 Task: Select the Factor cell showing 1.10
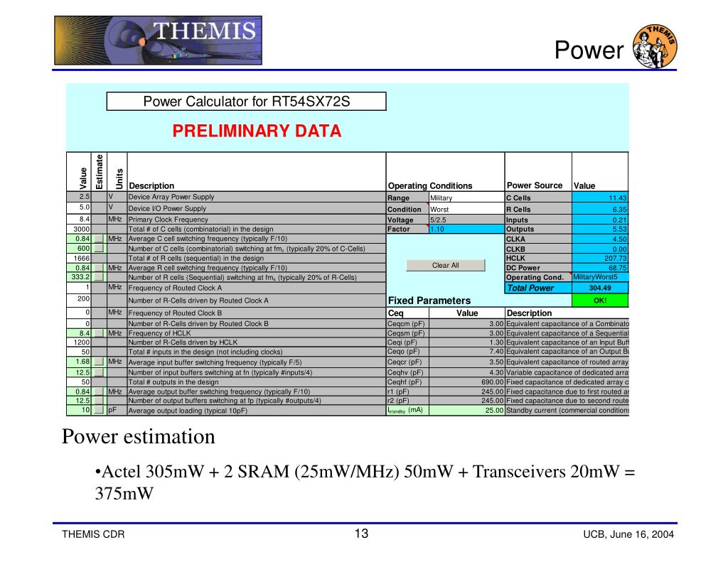coord(466,229)
